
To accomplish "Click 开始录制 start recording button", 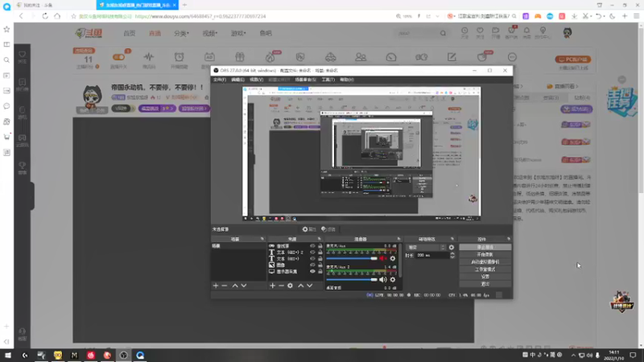I will (x=485, y=254).
